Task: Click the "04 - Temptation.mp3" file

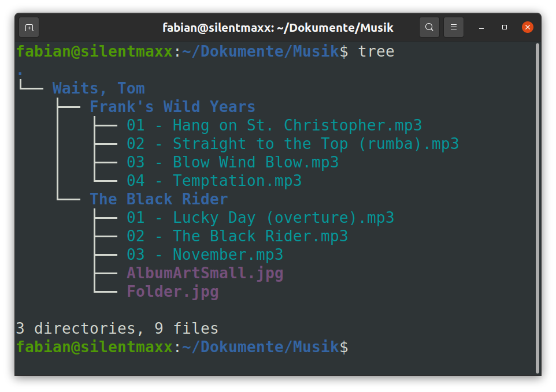Action: (x=214, y=181)
